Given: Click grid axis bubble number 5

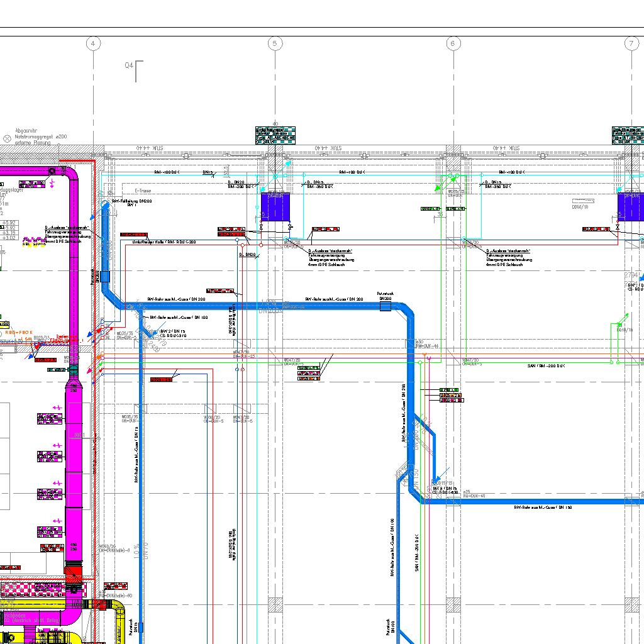Looking at the screenshot, I should pyautogui.click(x=274, y=43).
